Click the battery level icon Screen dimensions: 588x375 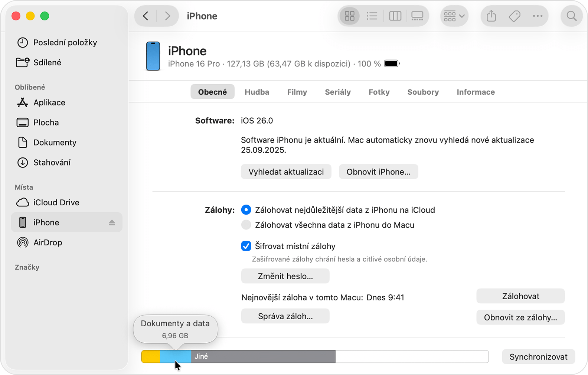click(x=392, y=63)
